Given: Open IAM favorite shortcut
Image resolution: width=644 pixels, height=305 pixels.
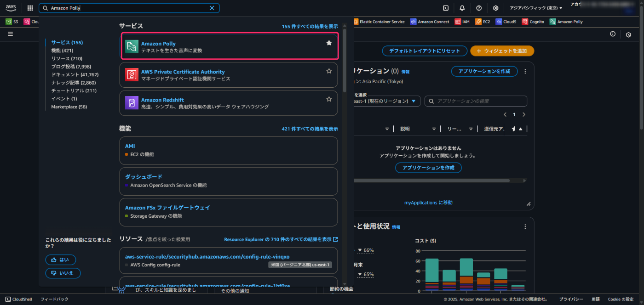Looking at the screenshot, I should click(462, 22).
